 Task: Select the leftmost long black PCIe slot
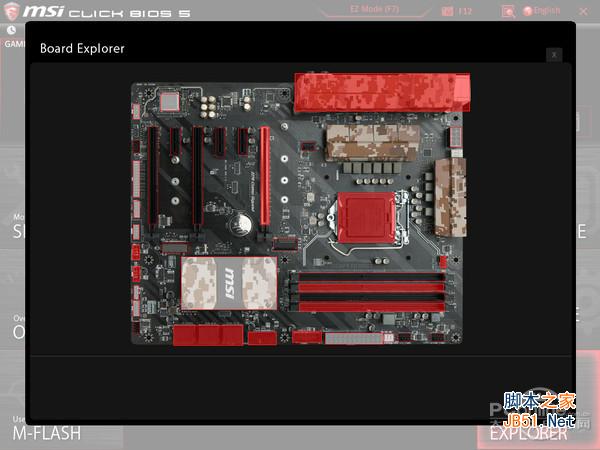coord(153,176)
